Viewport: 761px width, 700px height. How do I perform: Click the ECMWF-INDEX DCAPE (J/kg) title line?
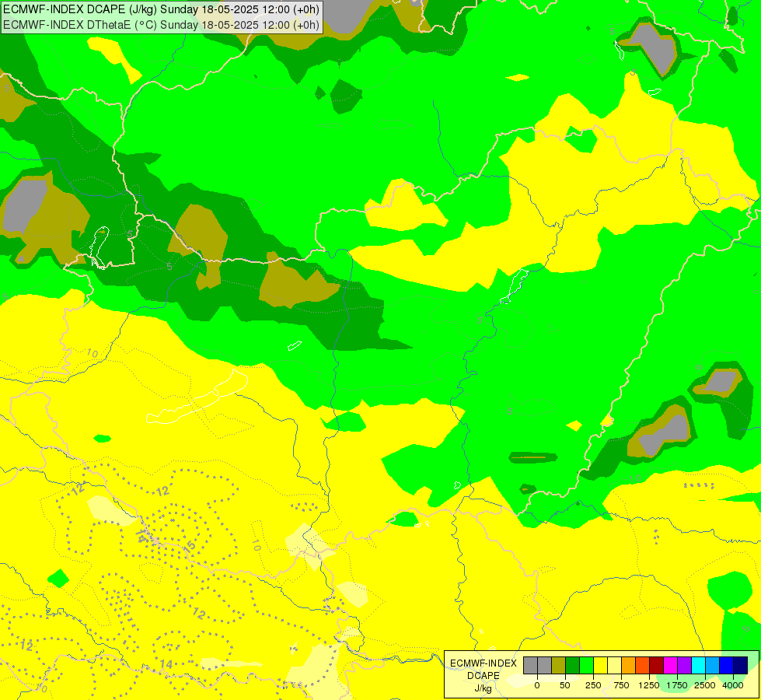tap(161, 9)
